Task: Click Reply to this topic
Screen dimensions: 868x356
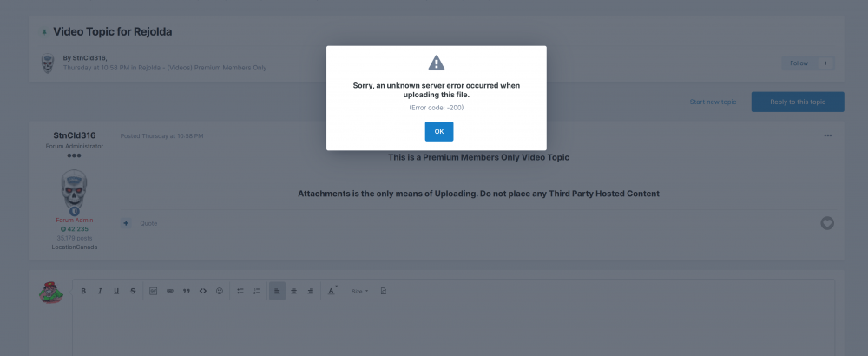Action: [797, 102]
